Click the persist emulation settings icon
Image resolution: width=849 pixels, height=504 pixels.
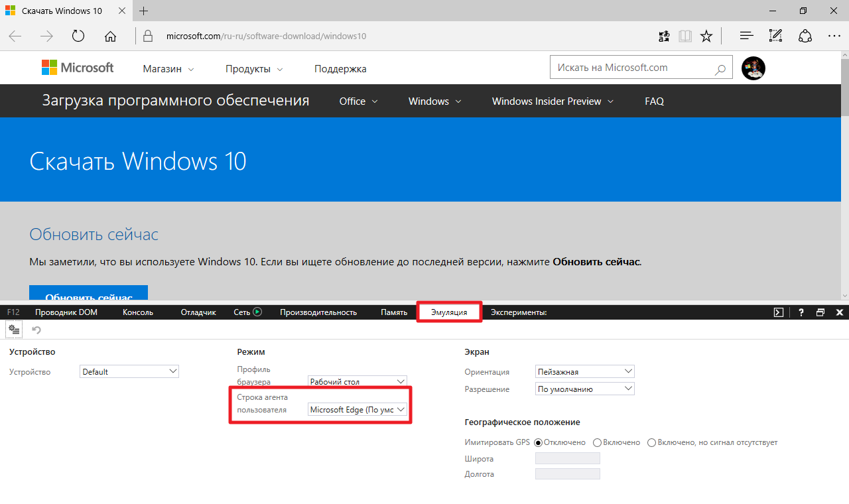(x=14, y=330)
